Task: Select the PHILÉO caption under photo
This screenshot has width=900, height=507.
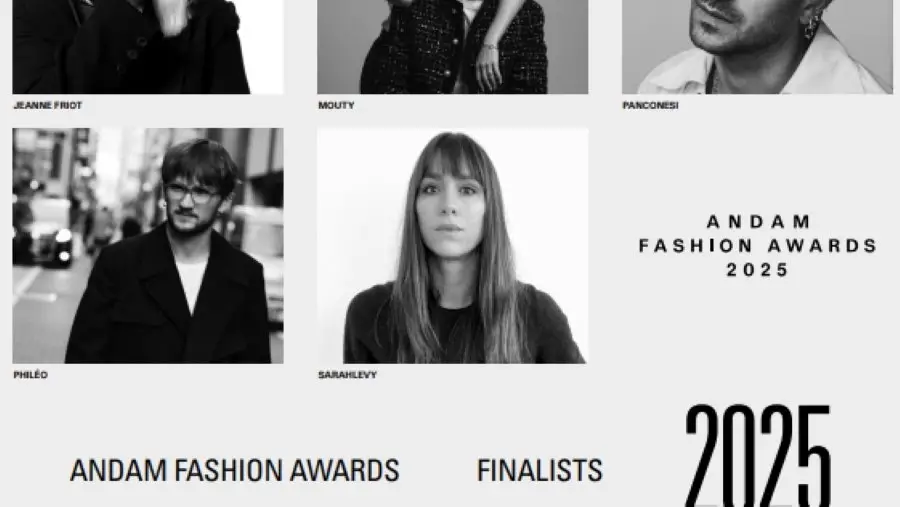Action: [30, 375]
